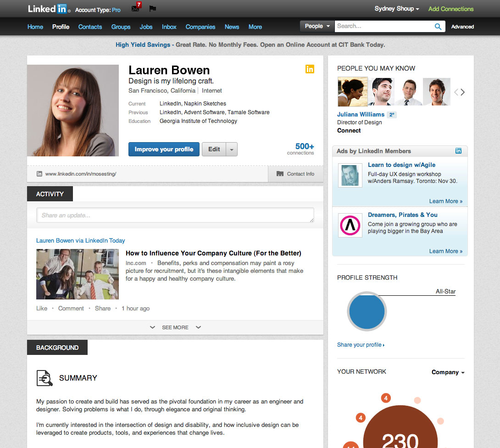Click the search magnifier icon
The width and height of the screenshot is (500, 448).
click(x=438, y=27)
